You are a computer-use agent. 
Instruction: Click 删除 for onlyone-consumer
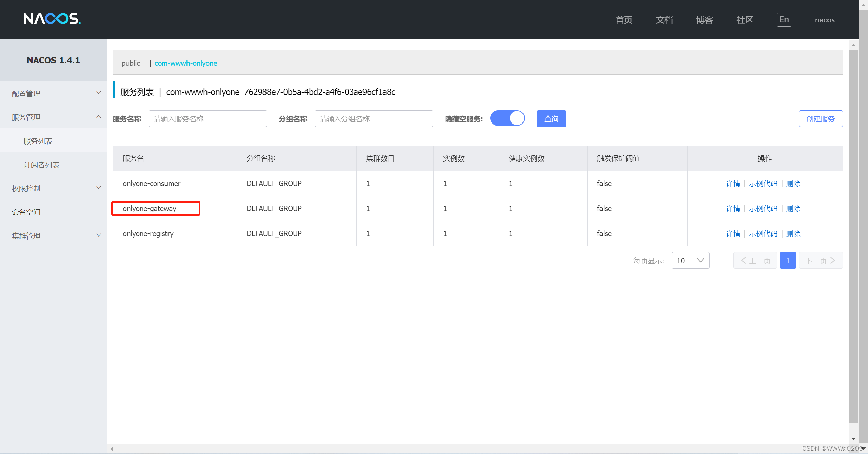793,184
